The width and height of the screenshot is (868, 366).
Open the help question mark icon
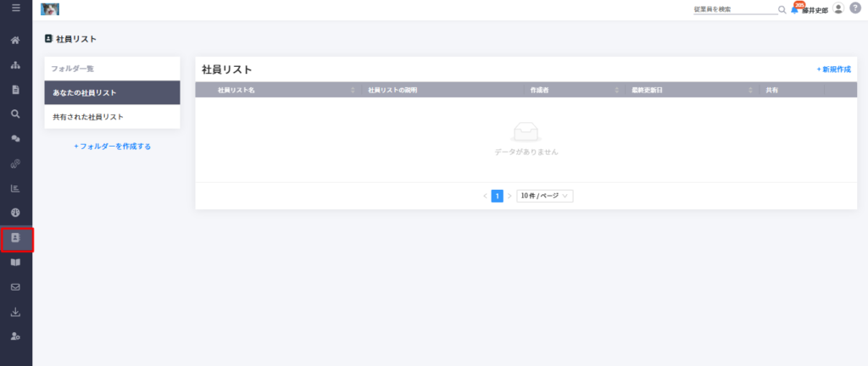click(855, 8)
